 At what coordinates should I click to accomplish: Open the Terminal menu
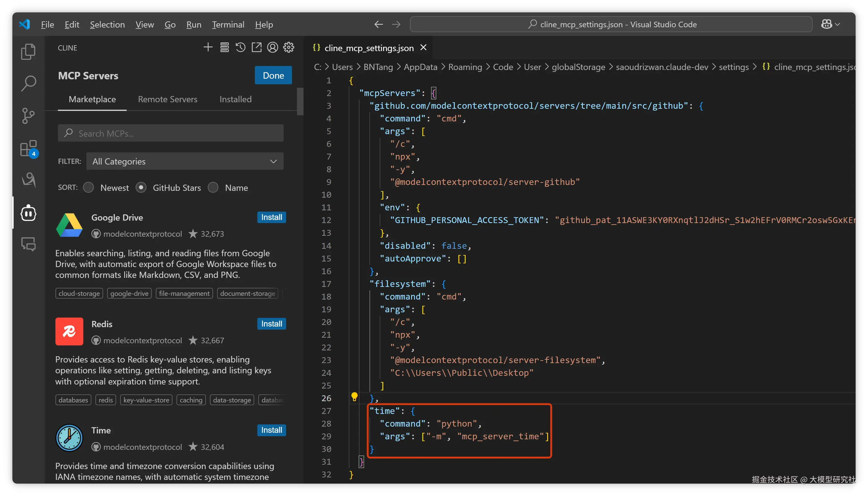pos(228,24)
